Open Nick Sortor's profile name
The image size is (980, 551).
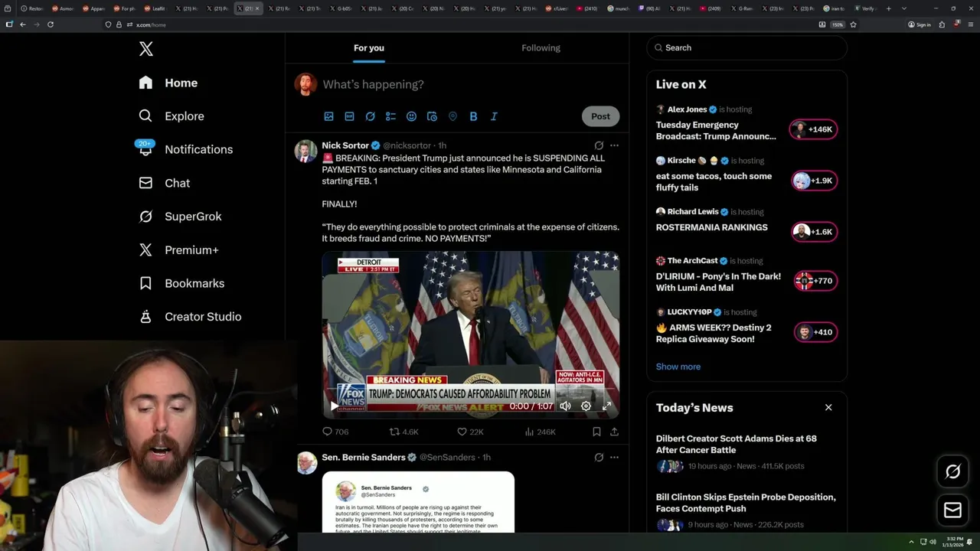click(x=345, y=145)
